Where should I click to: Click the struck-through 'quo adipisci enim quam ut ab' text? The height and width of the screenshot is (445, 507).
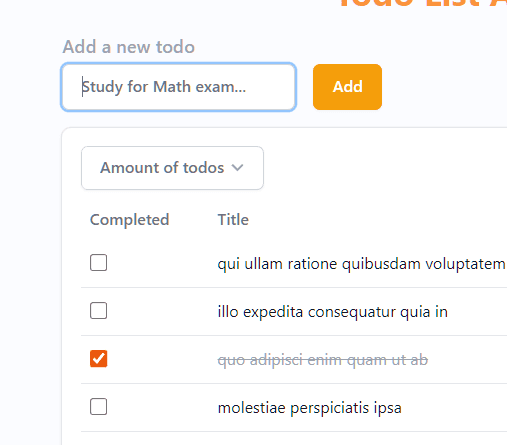323,360
